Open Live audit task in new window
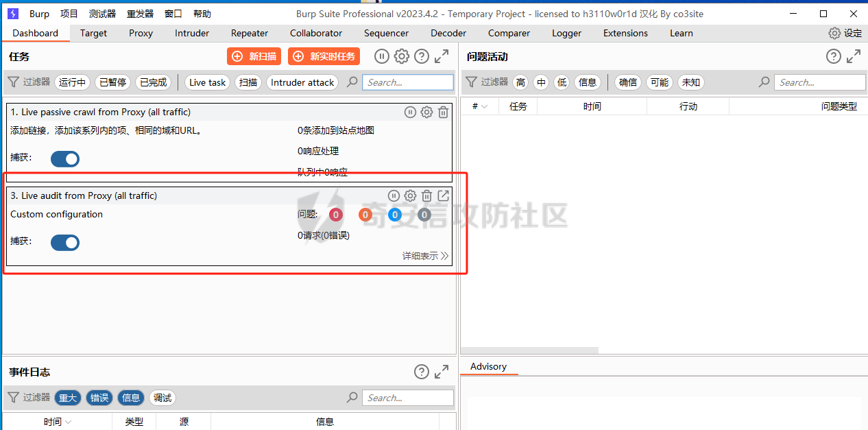 443,196
